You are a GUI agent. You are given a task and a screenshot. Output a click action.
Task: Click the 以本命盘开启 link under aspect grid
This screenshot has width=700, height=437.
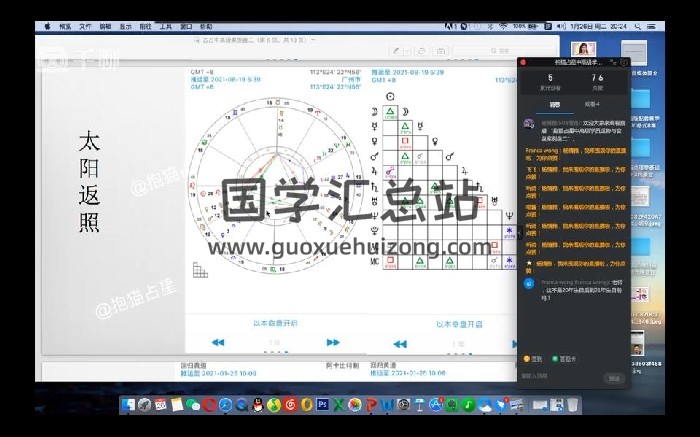point(459,324)
